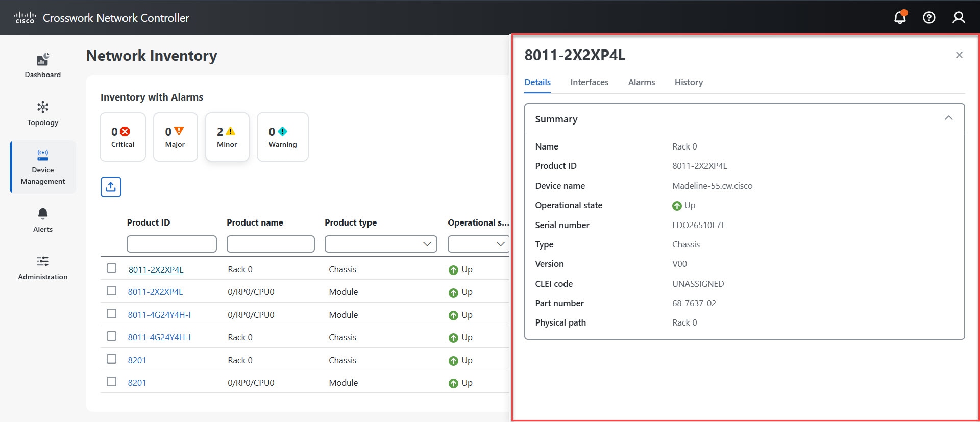This screenshot has width=980, height=422.
Task: Open the user profile icon
Action: (959, 18)
